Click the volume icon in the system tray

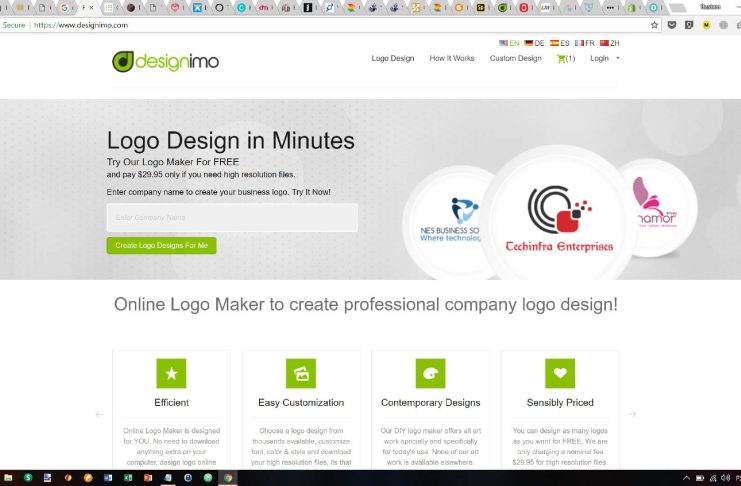(725, 478)
